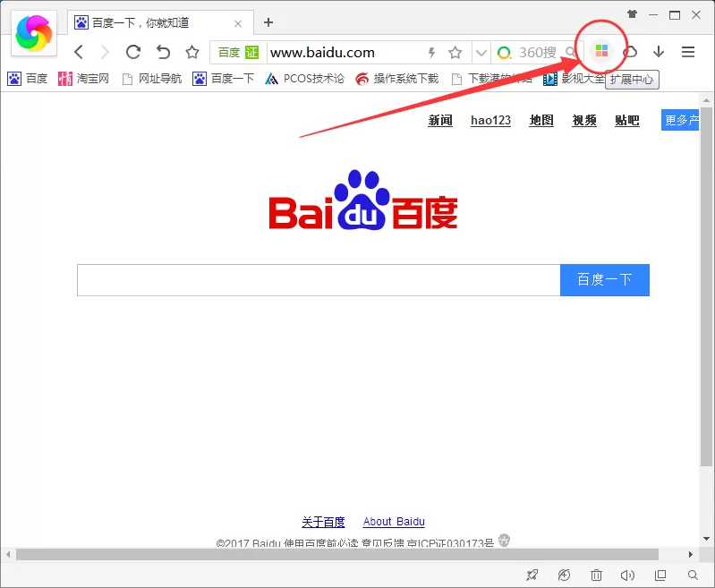Viewport: 715px width, 588px height.
Task: Click the address bar URL www.baidu.com
Action: (322, 53)
